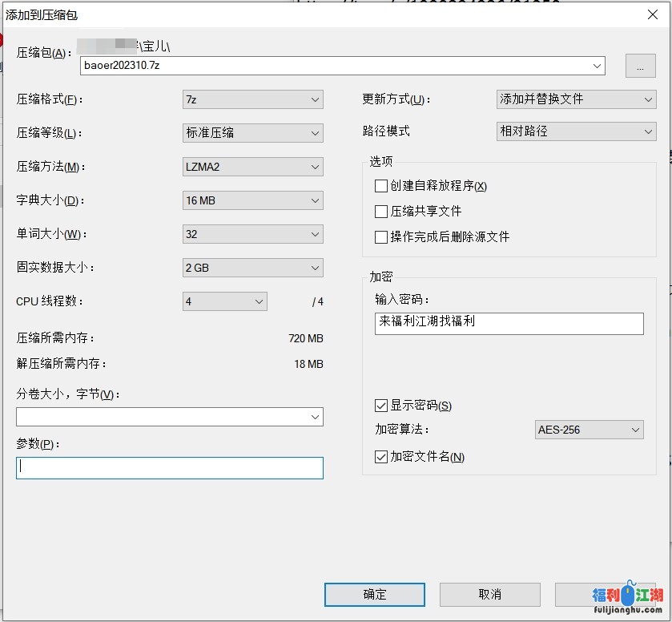The height and width of the screenshot is (622, 672).
Task: Expand 字典大小 16 MB dropdown
Action: 252,200
